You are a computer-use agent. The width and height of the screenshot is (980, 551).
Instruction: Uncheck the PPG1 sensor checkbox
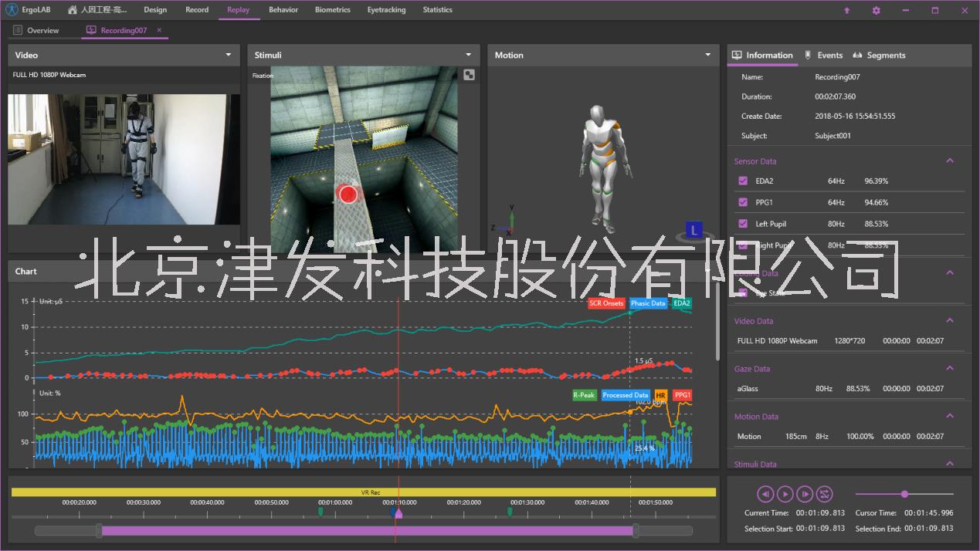click(743, 202)
